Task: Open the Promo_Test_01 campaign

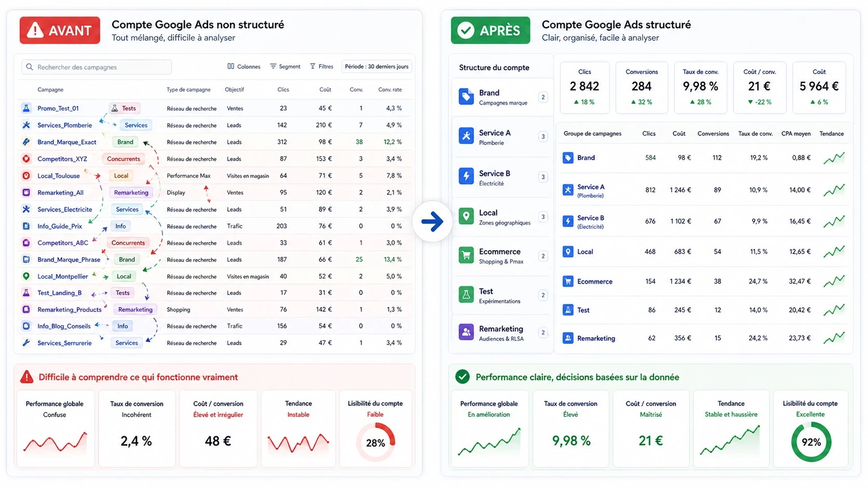Action: click(59, 108)
